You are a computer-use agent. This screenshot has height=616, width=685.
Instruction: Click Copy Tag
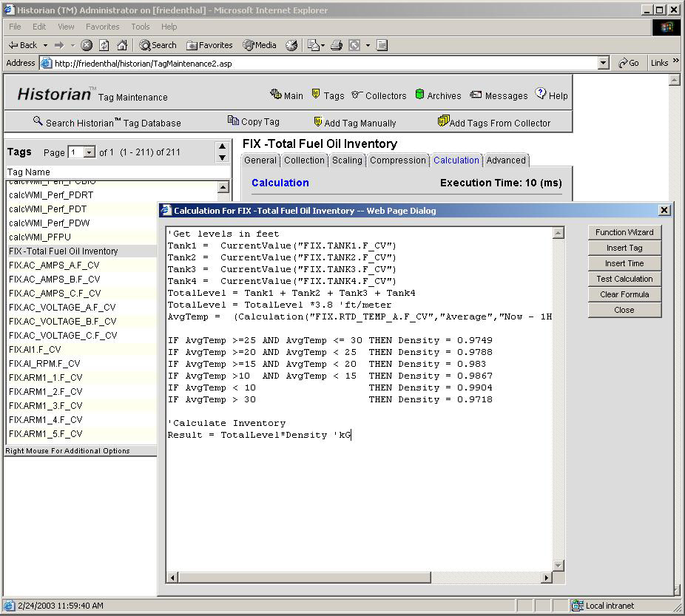tap(254, 122)
